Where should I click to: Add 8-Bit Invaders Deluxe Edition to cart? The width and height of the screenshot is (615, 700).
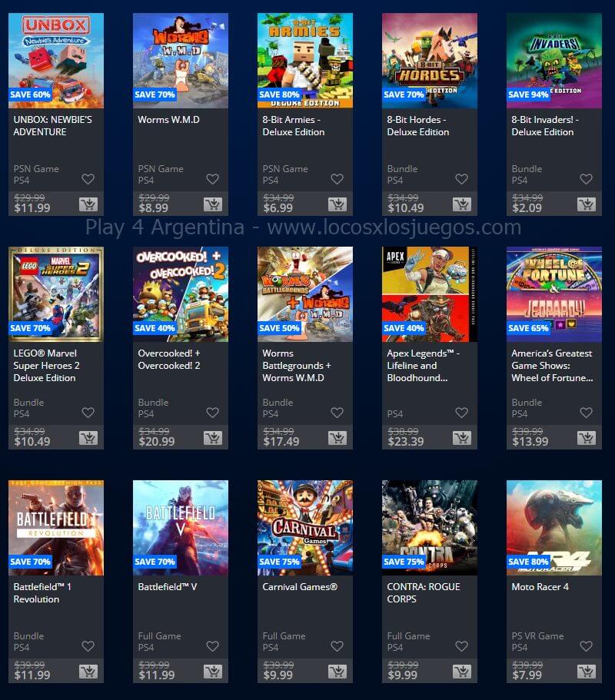pos(587,204)
